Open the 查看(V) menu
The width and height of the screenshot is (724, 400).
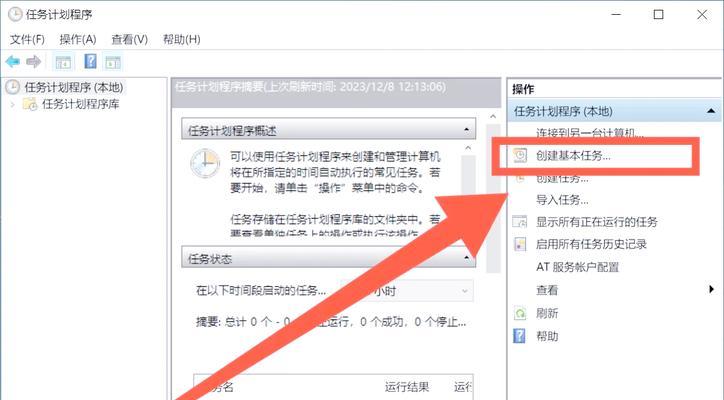click(129, 40)
